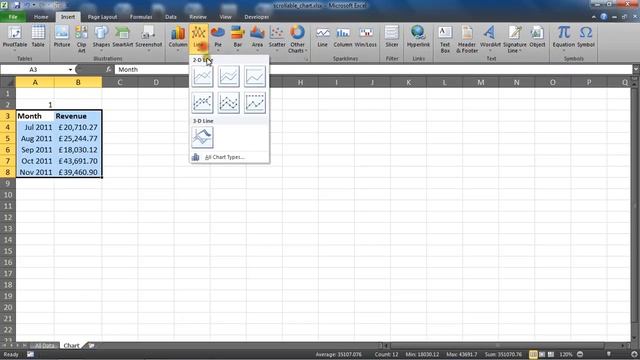Open the Clip Art pane

pos(82,39)
